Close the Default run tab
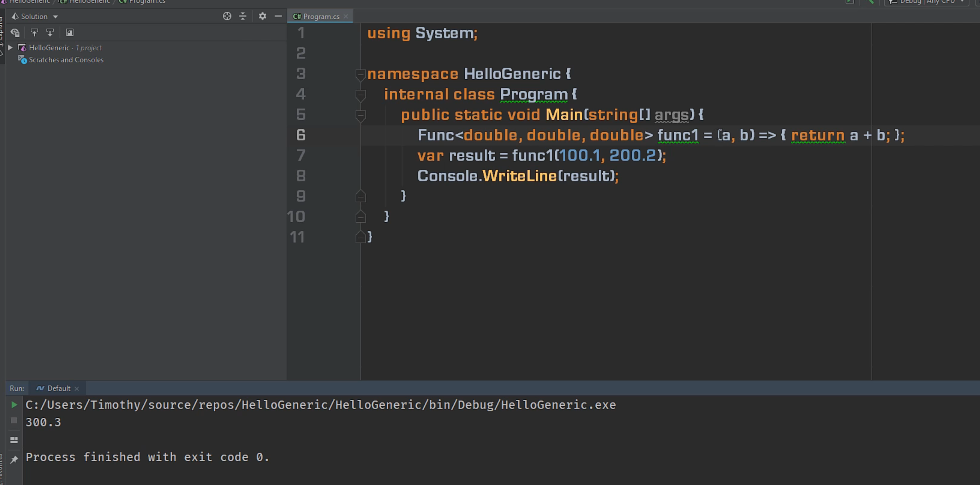980x485 pixels. pos(77,388)
